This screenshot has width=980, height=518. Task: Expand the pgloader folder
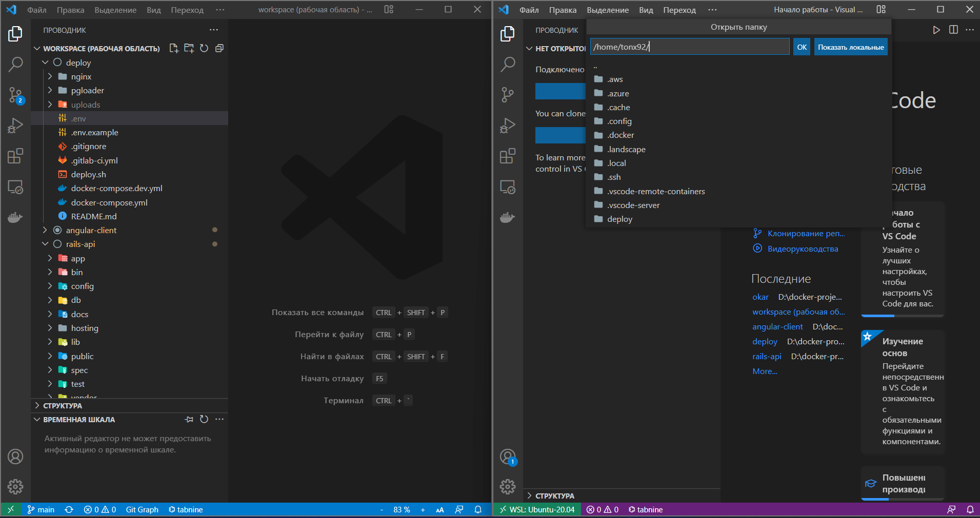click(x=50, y=90)
